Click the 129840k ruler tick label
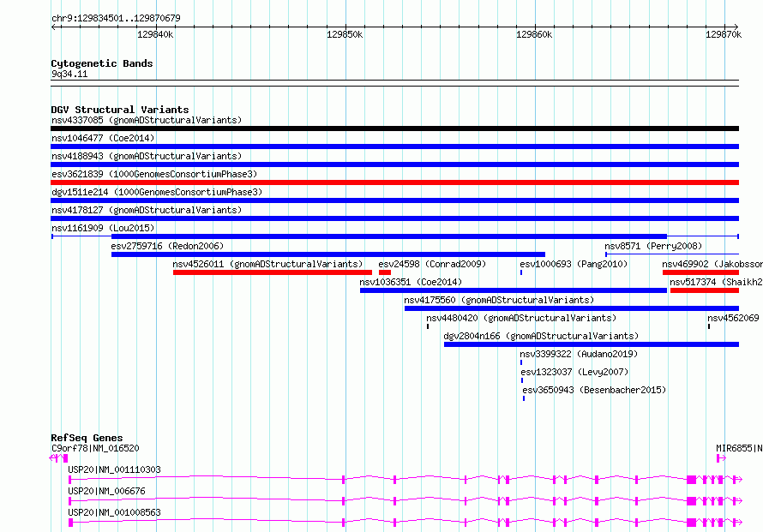Screen dimensions: 763x532 coord(155,34)
